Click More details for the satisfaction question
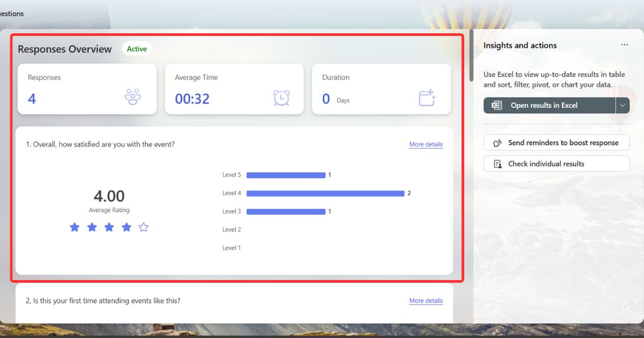644x338 pixels. click(426, 144)
